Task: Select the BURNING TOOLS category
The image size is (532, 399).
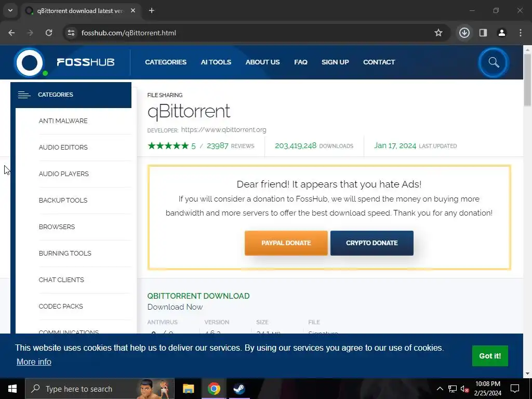Action: click(x=65, y=253)
